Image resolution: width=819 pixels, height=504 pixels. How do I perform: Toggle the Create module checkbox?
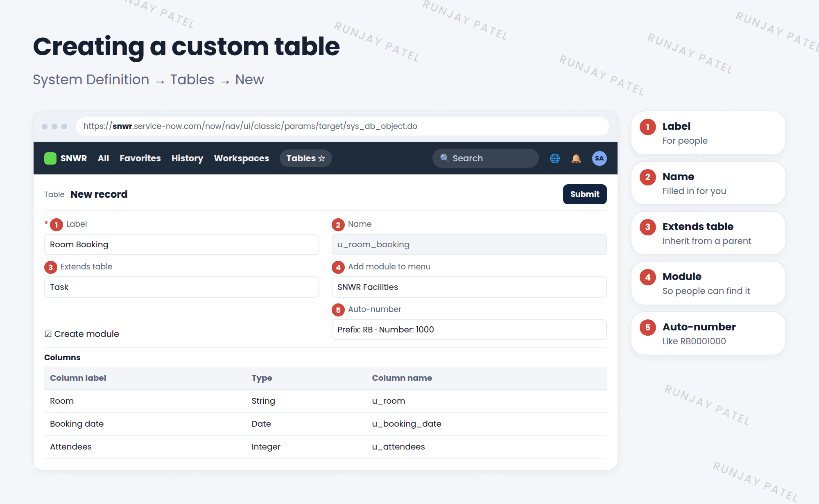pyautogui.click(x=48, y=334)
